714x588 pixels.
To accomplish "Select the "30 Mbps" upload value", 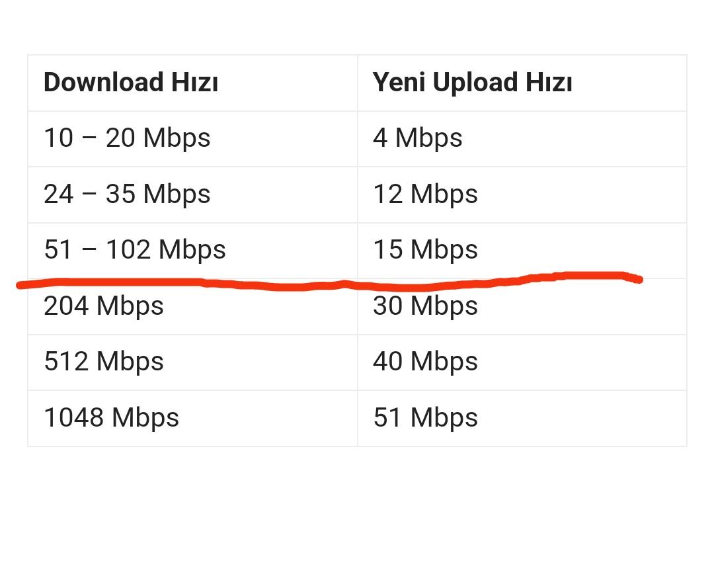I will [x=425, y=306].
